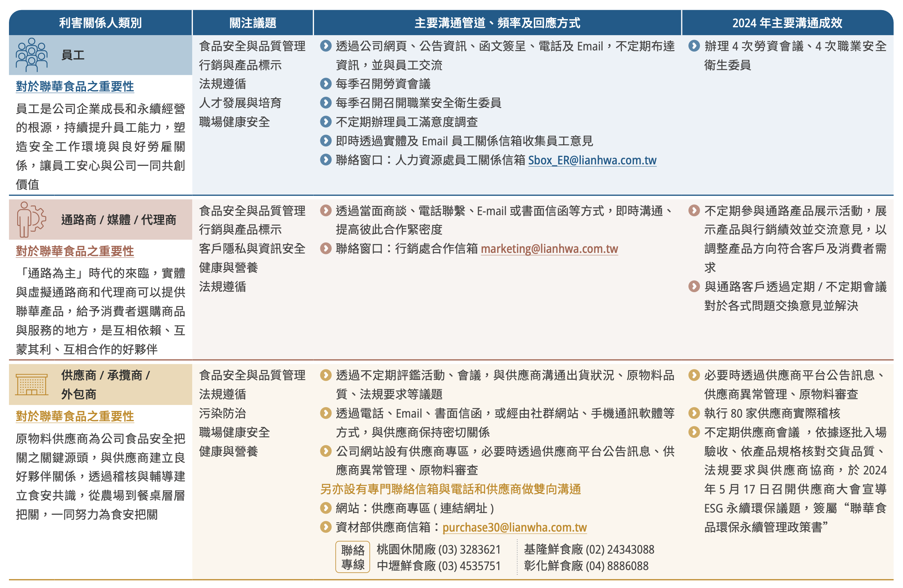Click the 通路商 / 媒體 / 代理商 category title
Viewport: 903px width, 588px height.
tap(118, 220)
